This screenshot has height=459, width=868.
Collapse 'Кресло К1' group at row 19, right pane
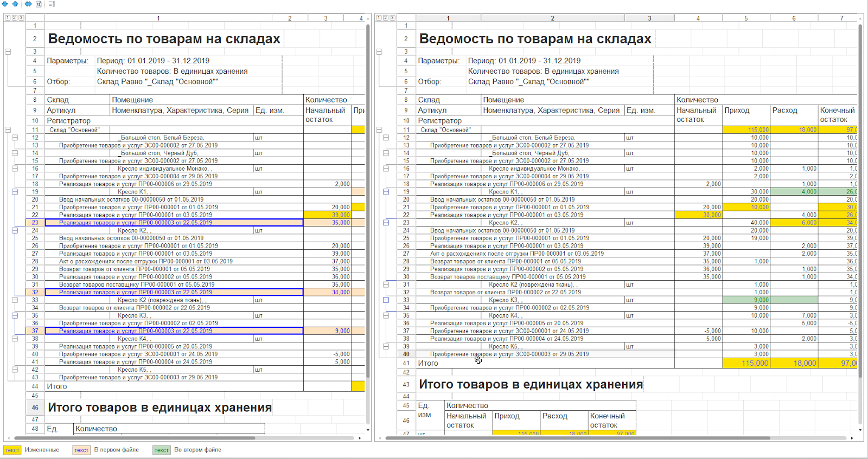[x=386, y=192]
